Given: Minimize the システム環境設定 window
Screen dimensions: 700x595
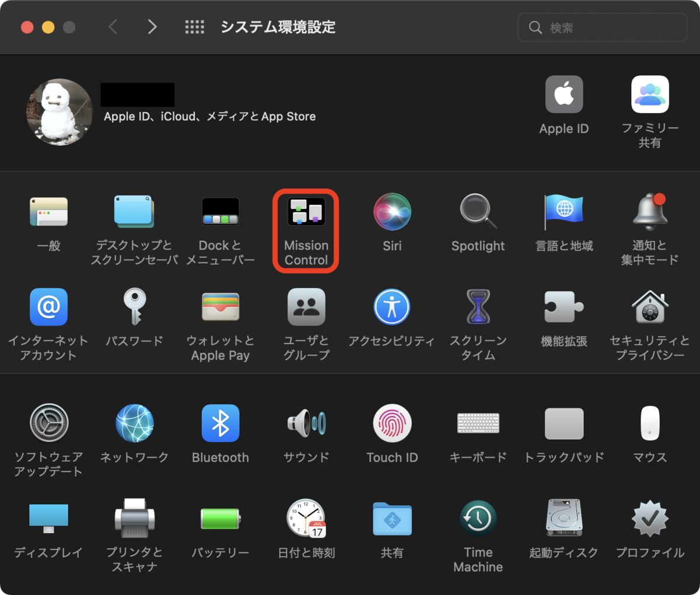Looking at the screenshot, I should (x=48, y=27).
